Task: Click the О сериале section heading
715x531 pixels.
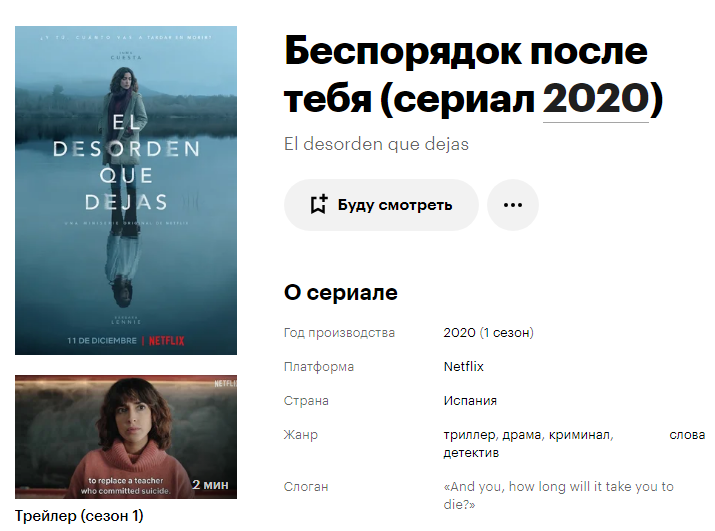Action: [x=341, y=292]
